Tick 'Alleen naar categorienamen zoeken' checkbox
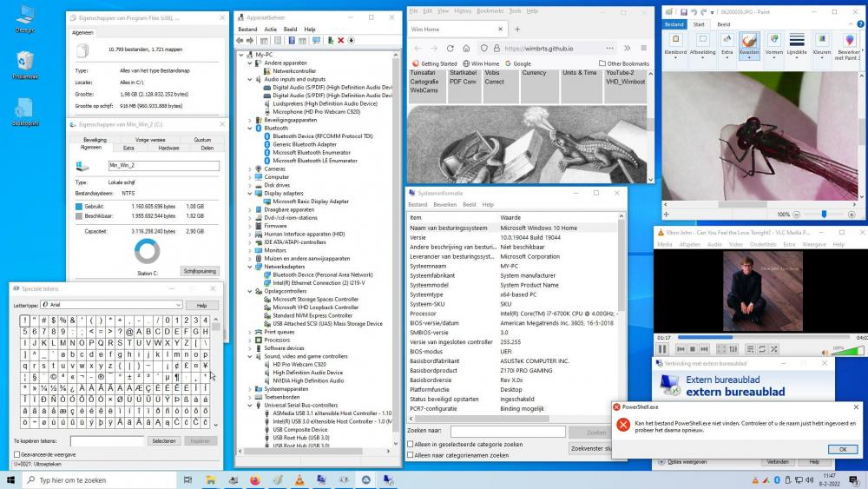This screenshot has height=489, width=868. 411,454
